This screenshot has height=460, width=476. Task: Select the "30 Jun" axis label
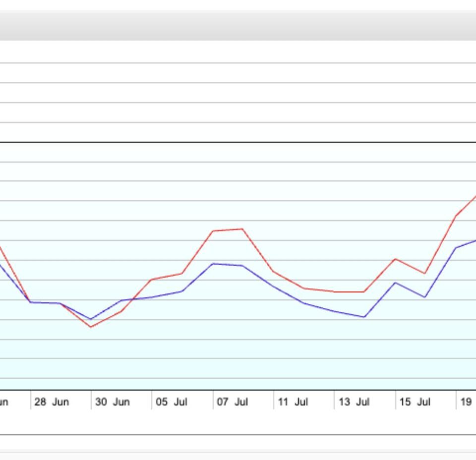[x=112, y=402]
